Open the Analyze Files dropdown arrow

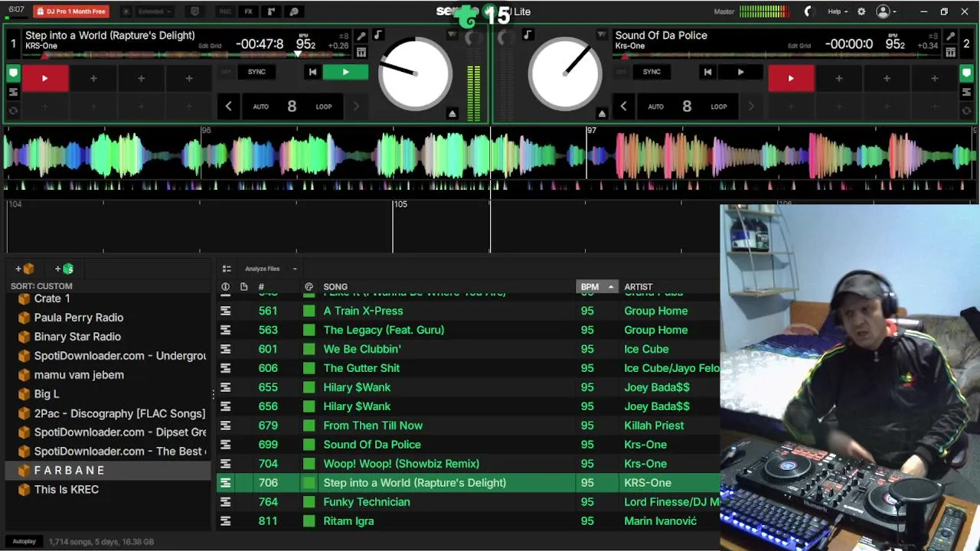pos(295,269)
